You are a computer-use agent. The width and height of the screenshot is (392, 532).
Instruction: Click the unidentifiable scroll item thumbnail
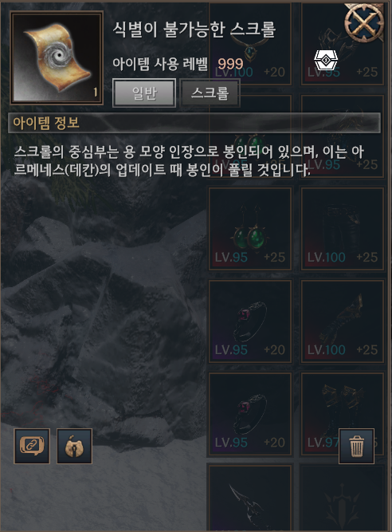point(57,57)
